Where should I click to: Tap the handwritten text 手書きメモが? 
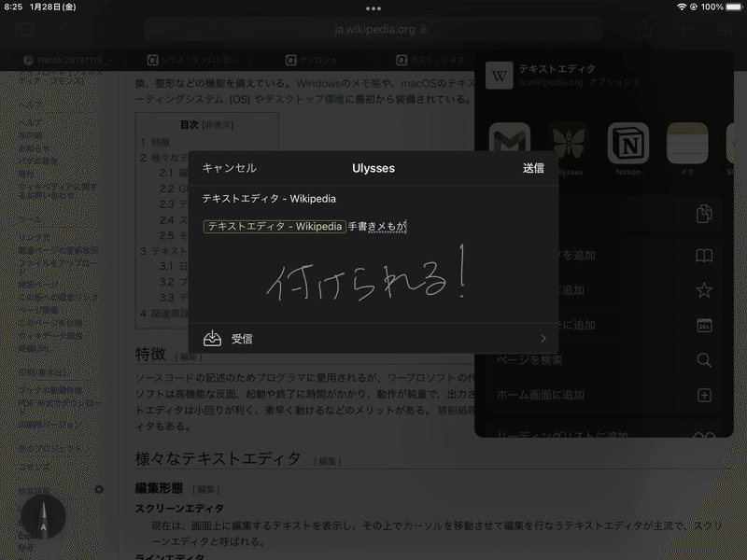tap(377, 226)
